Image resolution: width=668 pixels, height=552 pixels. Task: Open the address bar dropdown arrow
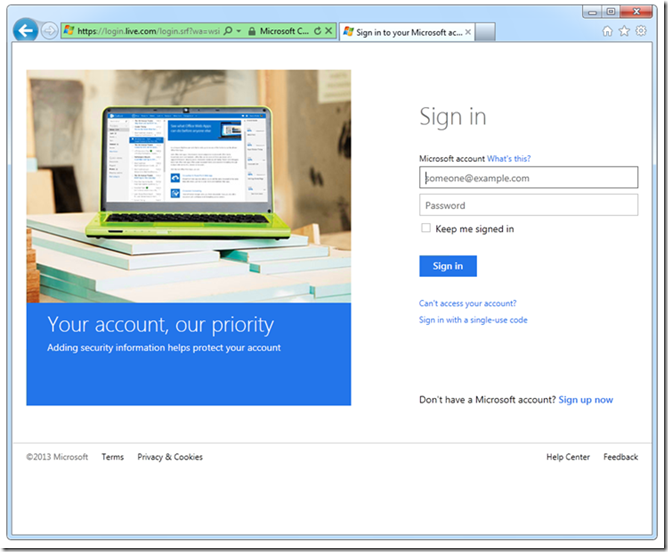coord(239,31)
